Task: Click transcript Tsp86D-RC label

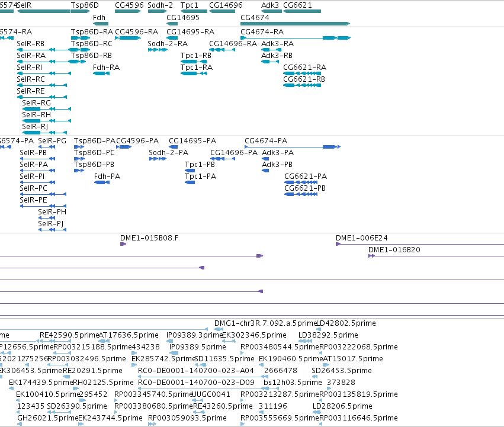Action: tap(92, 44)
